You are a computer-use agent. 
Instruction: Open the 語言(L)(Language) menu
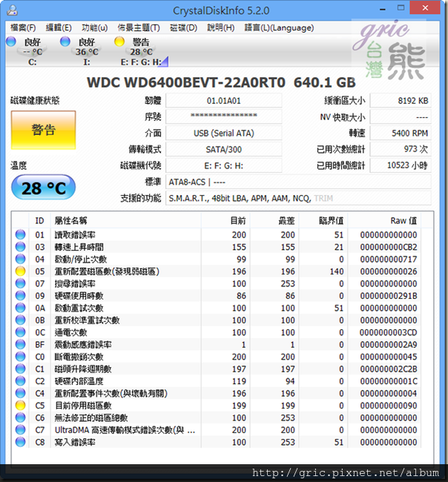279,27
